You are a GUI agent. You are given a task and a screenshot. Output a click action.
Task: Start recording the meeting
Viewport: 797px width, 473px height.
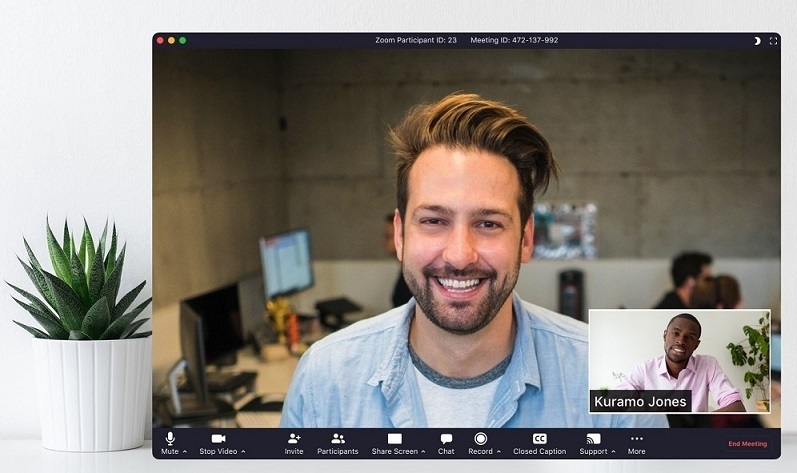pos(481,439)
